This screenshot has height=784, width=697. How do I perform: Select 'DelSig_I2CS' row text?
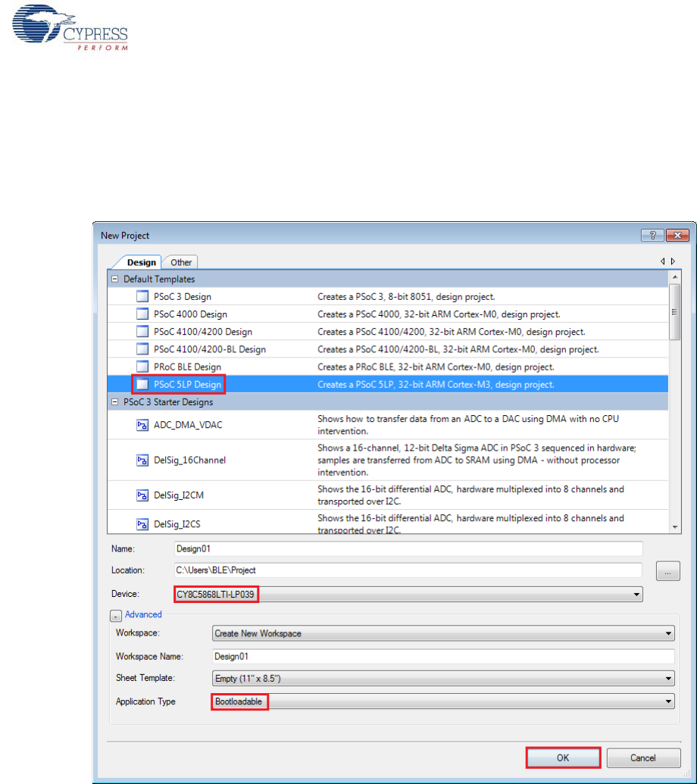pos(177,524)
